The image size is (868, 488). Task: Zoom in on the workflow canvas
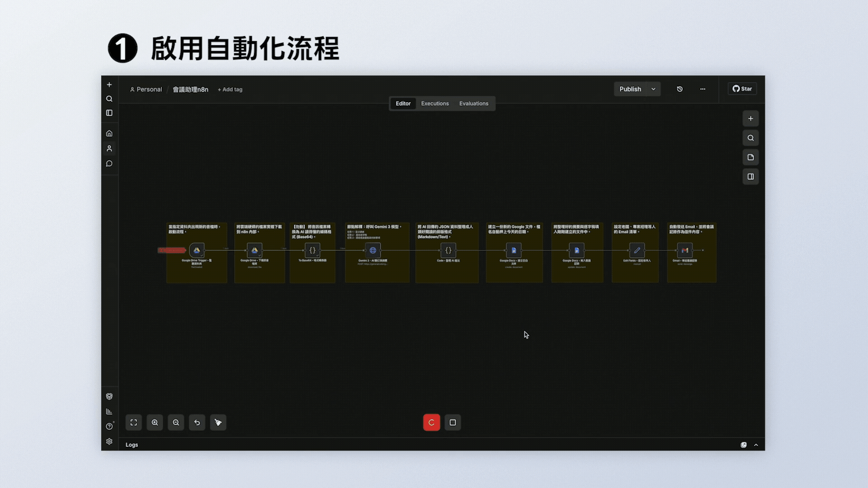tap(155, 422)
